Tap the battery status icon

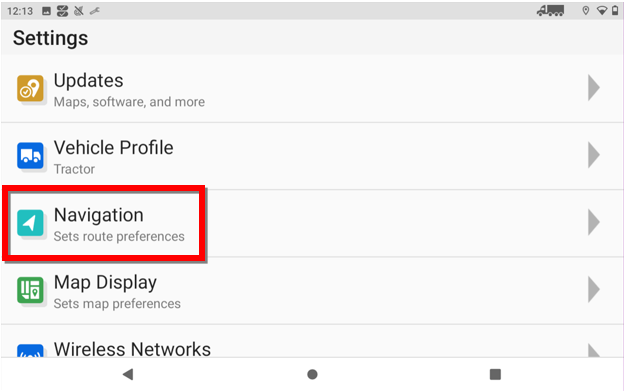coord(615,11)
